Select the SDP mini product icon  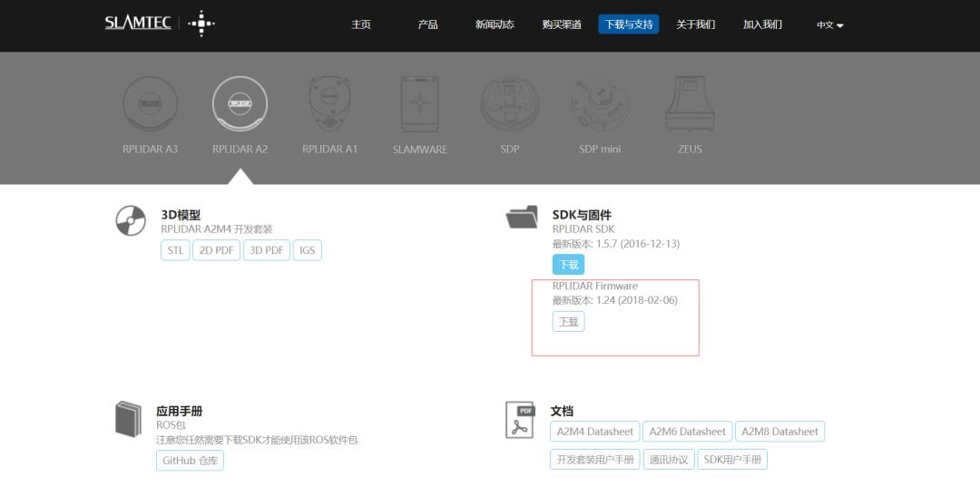click(600, 103)
